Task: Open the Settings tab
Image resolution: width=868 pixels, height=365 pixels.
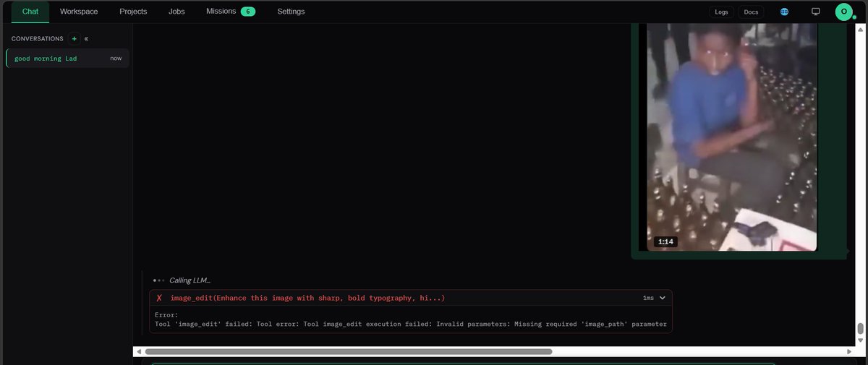Action: [291, 12]
